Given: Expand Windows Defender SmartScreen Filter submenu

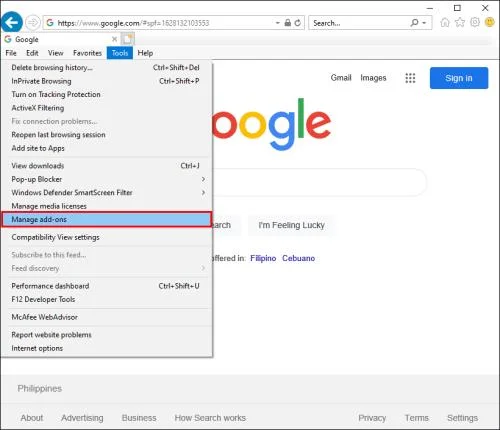Looking at the screenshot, I should click(x=203, y=193).
